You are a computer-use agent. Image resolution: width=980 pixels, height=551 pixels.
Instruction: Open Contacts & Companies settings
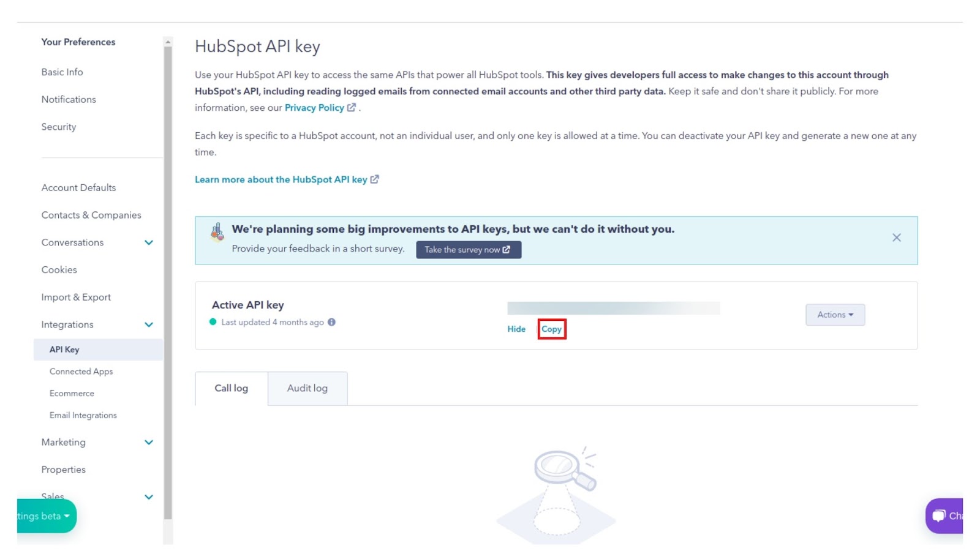click(x=91, y=216)
